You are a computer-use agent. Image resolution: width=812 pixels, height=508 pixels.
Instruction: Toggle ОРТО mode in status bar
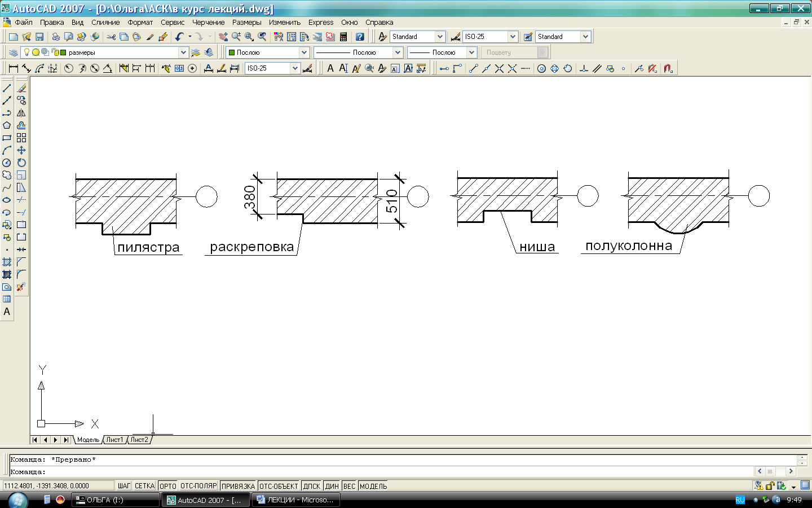(167, 486)
